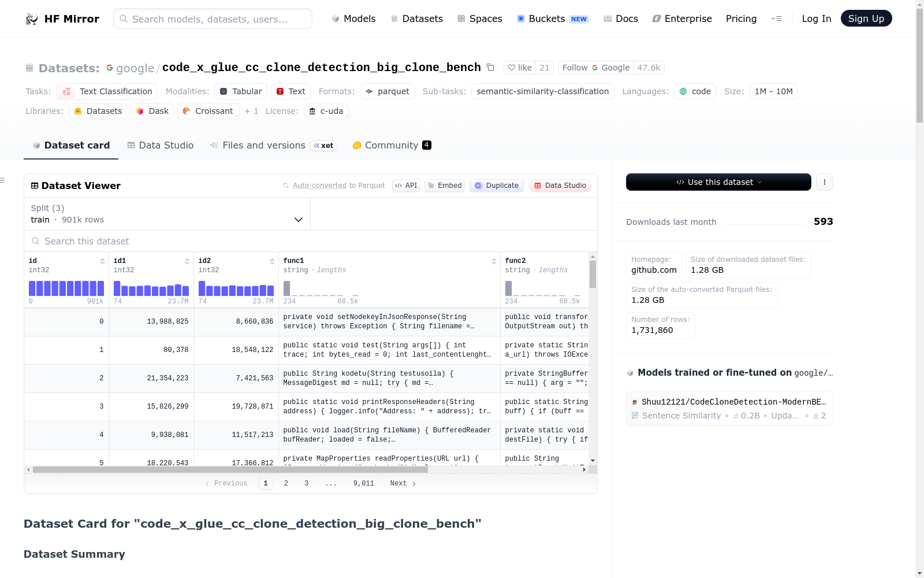Screen dimensions: 924x578
Task: Open the API button
Action: pyautogui.click(x=406, y=186)
